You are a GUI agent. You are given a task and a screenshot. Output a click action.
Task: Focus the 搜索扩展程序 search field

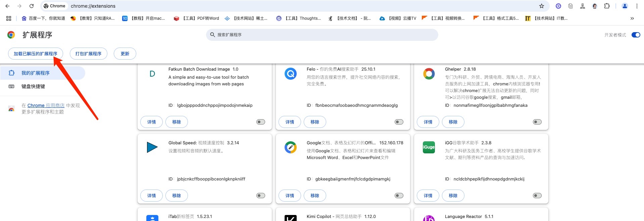click(322, 35)
